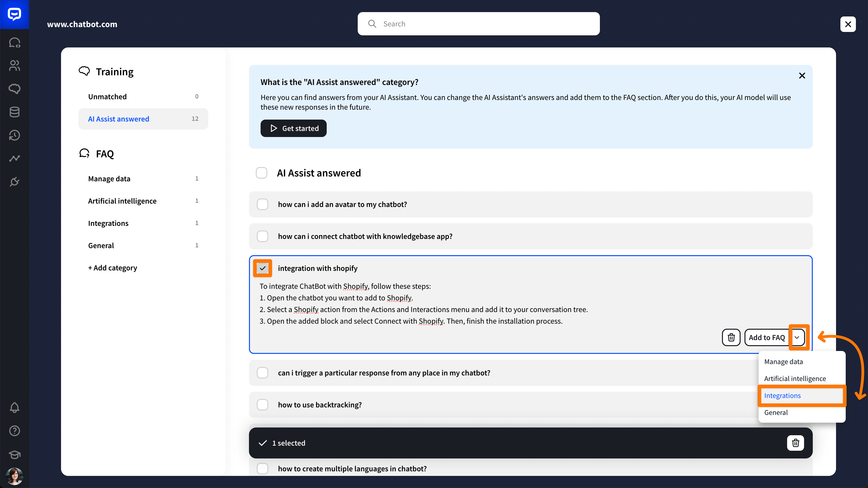
Task: Open the help question mark icon
Action: tap(15, 431)
